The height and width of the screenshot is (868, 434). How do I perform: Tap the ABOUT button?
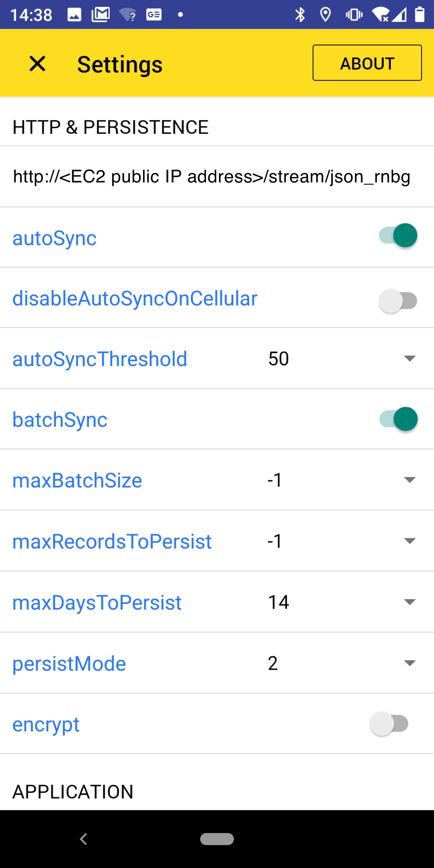coord(367,63)
